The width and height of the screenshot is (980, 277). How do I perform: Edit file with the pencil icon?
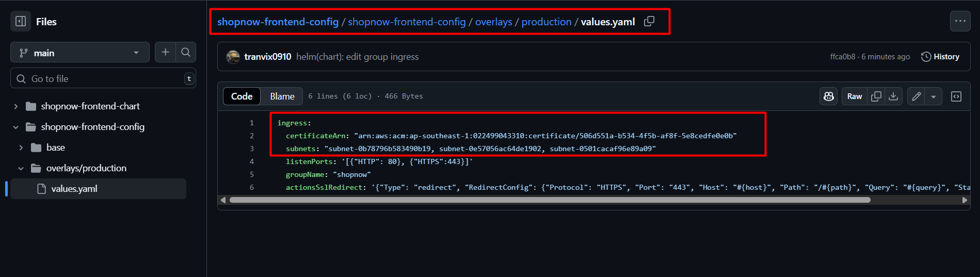(x=916, y=96)
